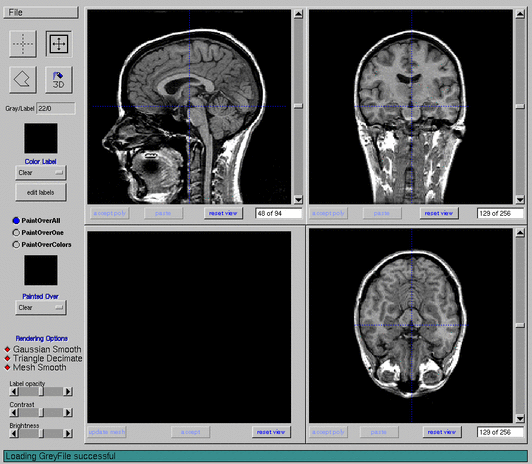This screenshot has width=532, height=464.
Task: Select the PaintOverAll radio option
Action: (16, 221)
